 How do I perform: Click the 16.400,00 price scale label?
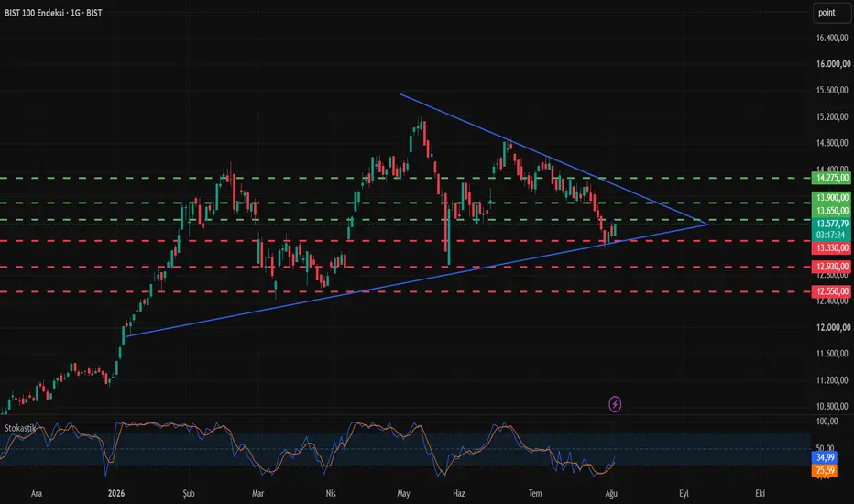coord(832,38)
